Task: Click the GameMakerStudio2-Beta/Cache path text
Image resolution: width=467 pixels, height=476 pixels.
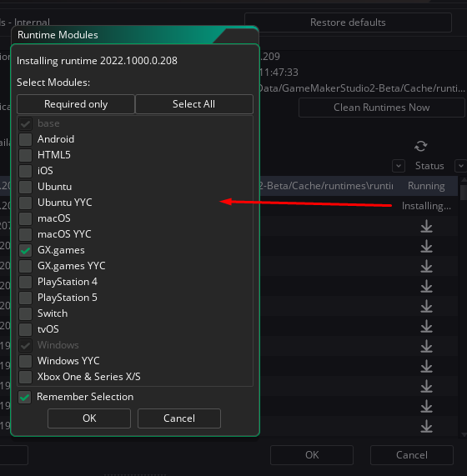Action: 362,88
